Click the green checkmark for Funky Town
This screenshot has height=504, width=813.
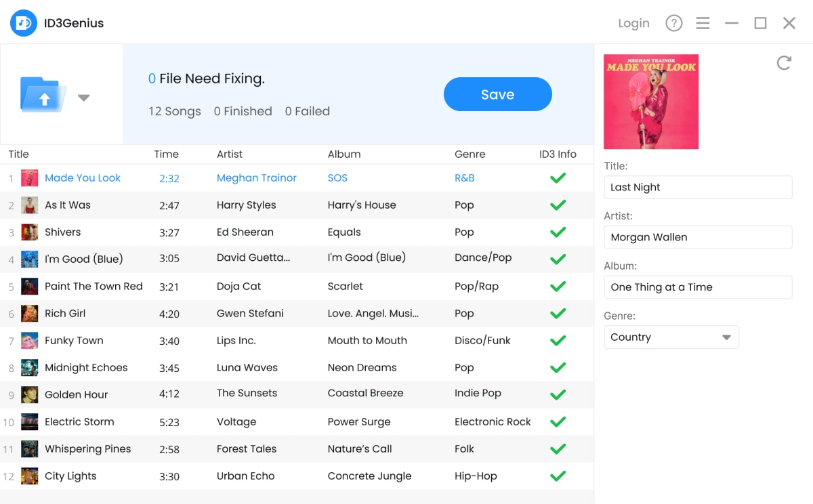[x=558, y=341]
